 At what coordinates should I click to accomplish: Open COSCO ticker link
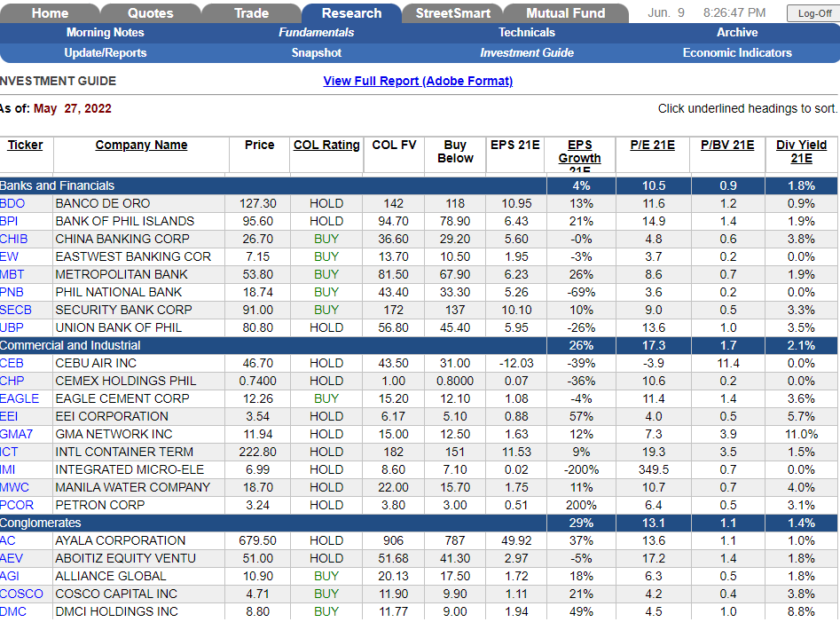pyautogui.click(x=21, y=594)
